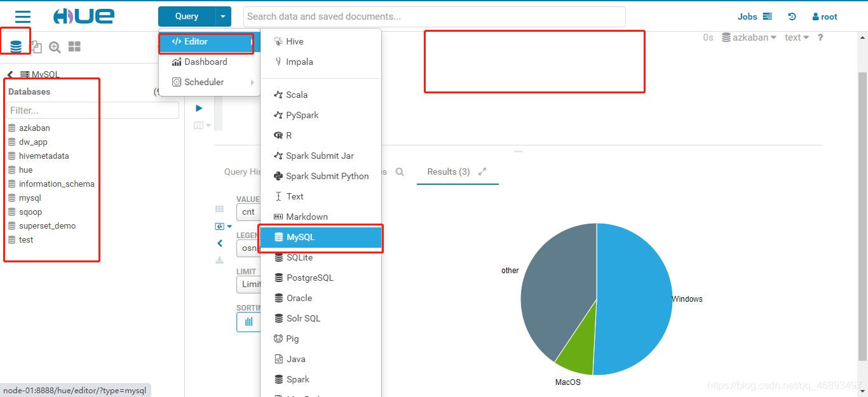868x397 pixels.
Task: Expand results to full screen
Action: tap(482, 172)
